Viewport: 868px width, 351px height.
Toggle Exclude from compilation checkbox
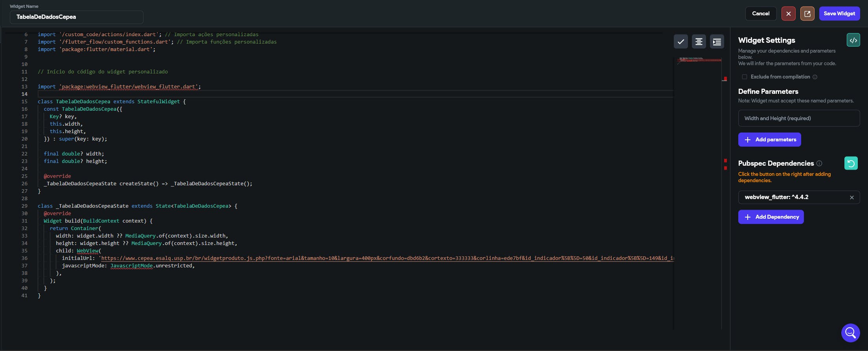(x=744, y=77)
